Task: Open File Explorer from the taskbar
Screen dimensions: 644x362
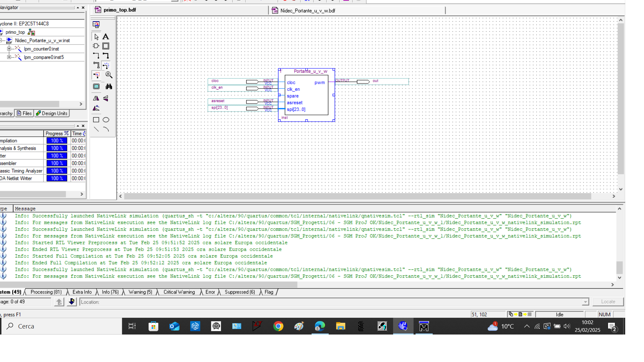Action: point(340,326)
